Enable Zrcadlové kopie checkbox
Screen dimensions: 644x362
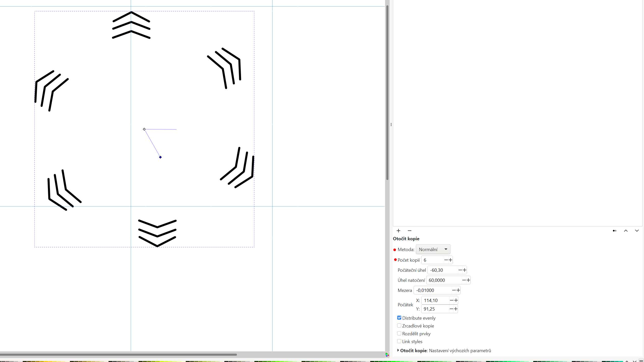coord(399,326)
